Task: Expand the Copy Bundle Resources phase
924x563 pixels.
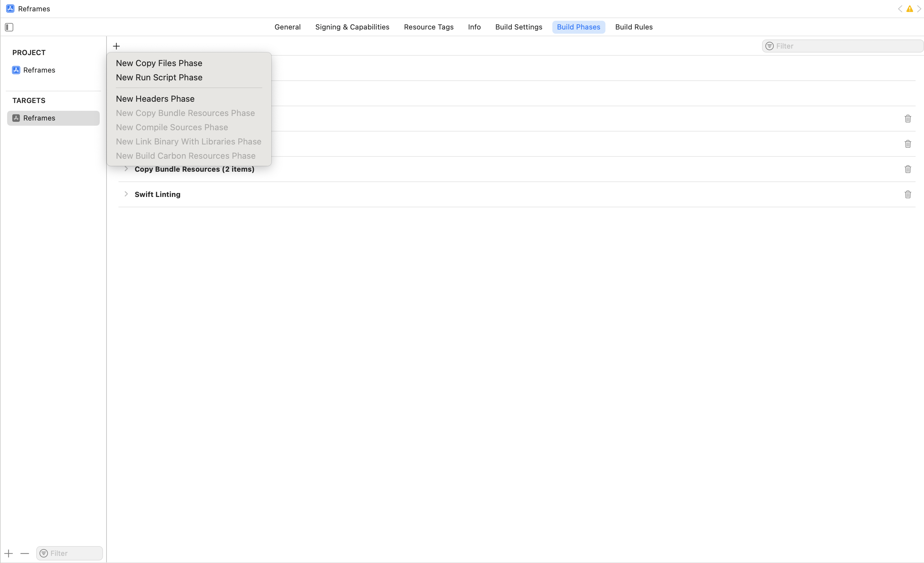Action: pyautogui.click(x=126, y=169)
